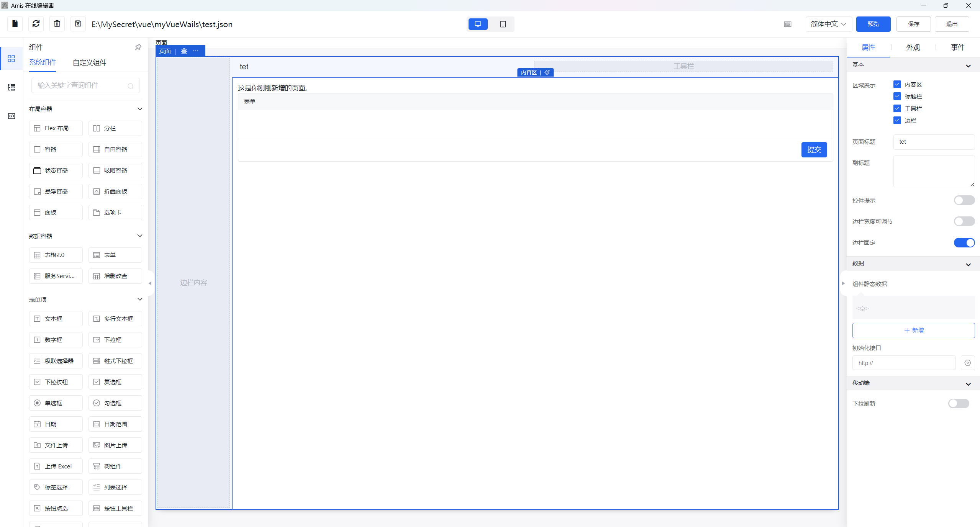Screen dimensions: 980x527
Task: Pin the component panel
Action: 138,47
